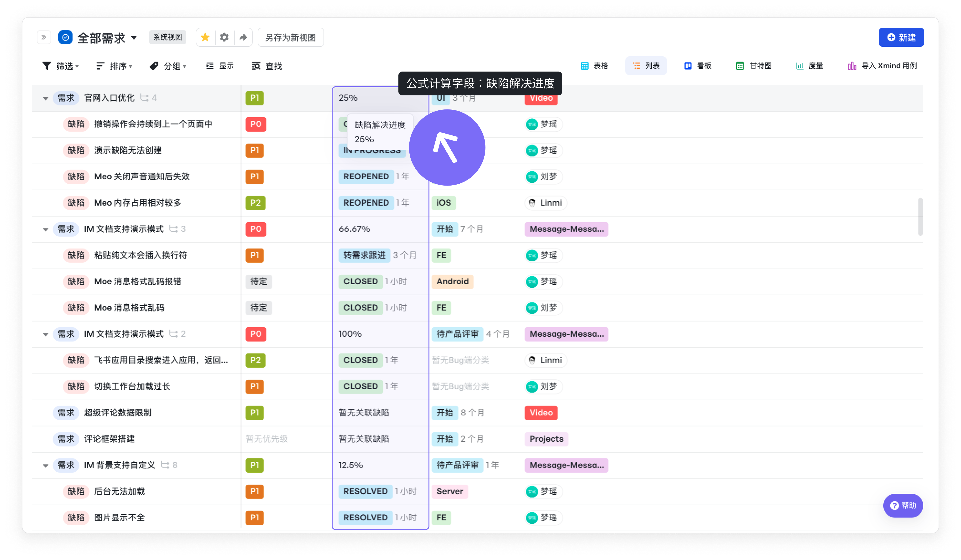
Task: Click the Server platform tag
Action: [x=450, y=491]
